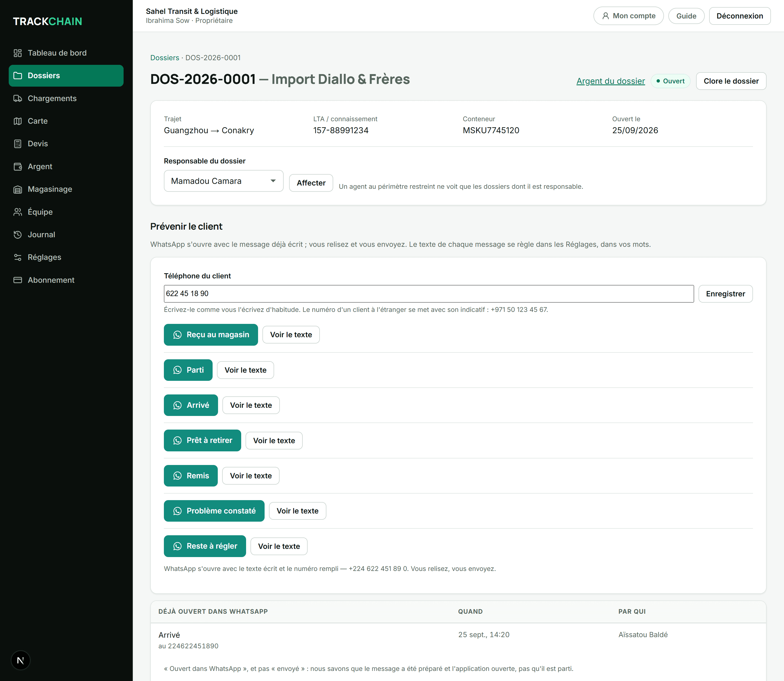Send the Arrivé WhatsApp message
Viewport: 784px width, 681px height.
pyautogui.click(x=191, y=405)
